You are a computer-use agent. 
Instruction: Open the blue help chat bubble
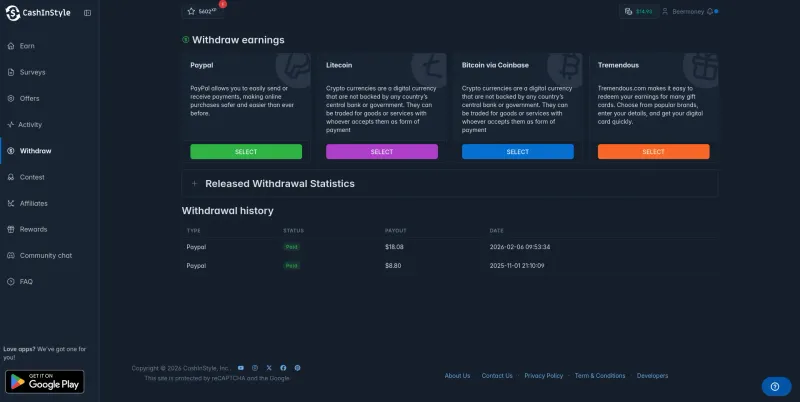776,387
